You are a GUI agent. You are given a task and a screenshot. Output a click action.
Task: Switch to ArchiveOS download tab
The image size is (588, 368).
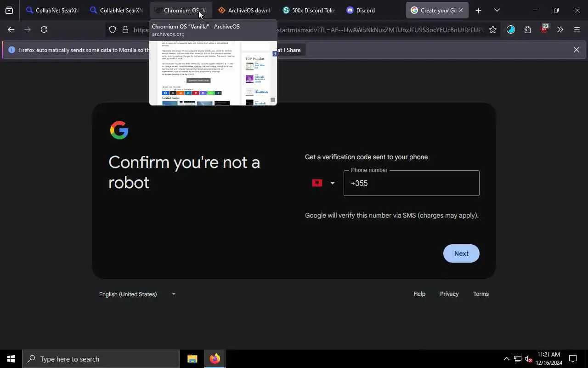coord(245,10)
